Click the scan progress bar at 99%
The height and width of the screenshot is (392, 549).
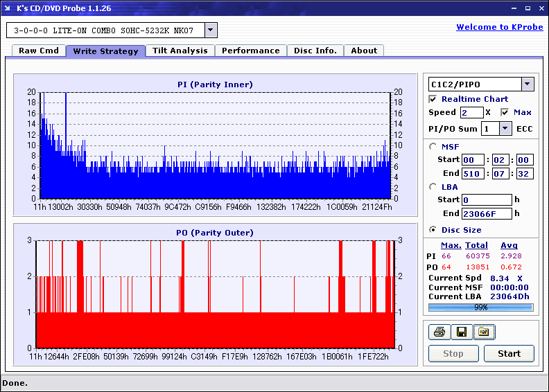(x=480, y=307)
